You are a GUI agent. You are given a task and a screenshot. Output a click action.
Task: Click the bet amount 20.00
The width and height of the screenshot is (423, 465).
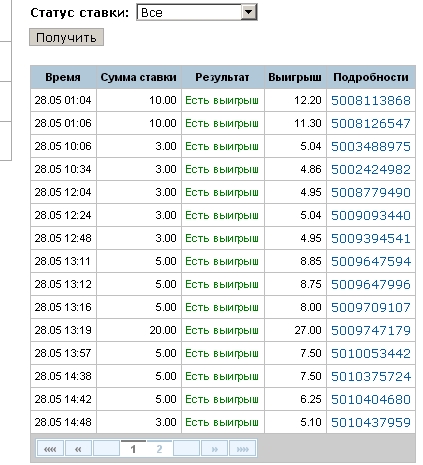pos(163,330)
